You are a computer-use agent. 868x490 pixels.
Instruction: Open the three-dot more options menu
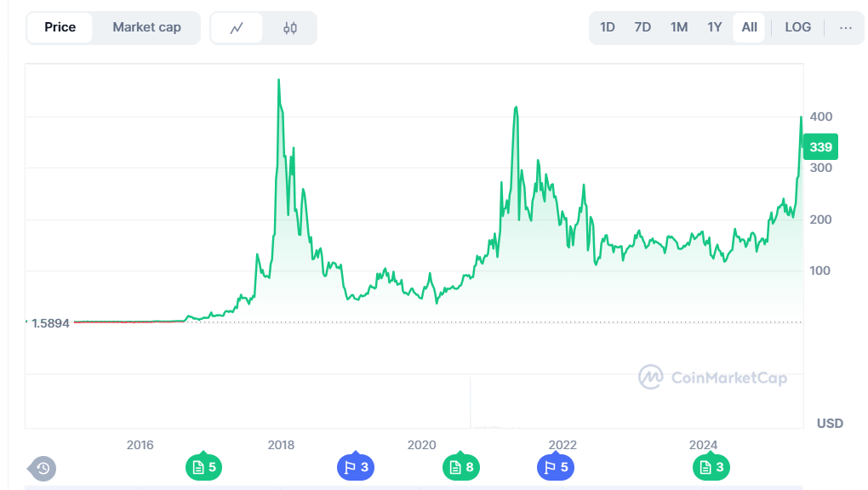coord(845,27)
